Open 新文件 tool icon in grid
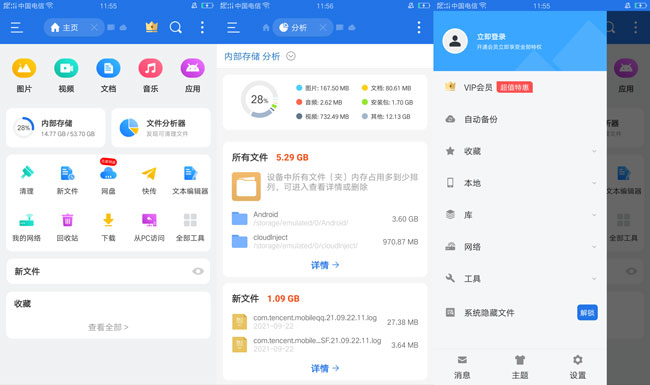This screenshot has height=385, width=650. point(67,180)
